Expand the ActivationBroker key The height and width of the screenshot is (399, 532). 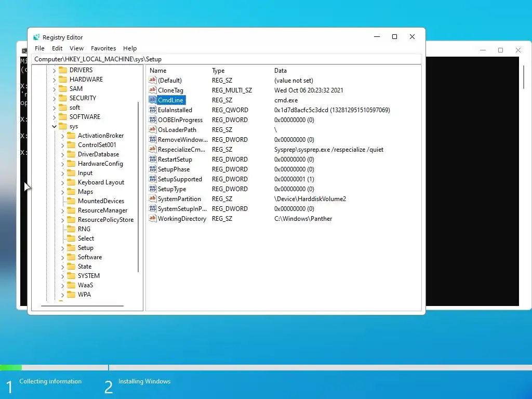click(62, 136)
